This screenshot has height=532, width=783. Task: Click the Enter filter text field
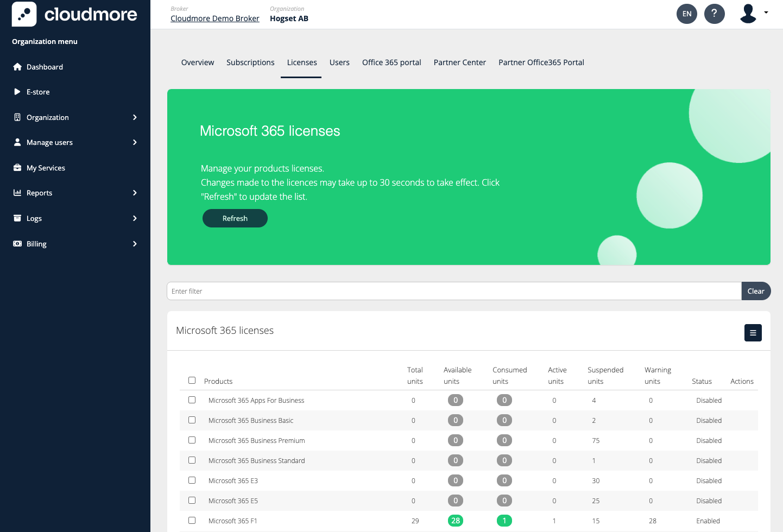click(x=453, y=291)
